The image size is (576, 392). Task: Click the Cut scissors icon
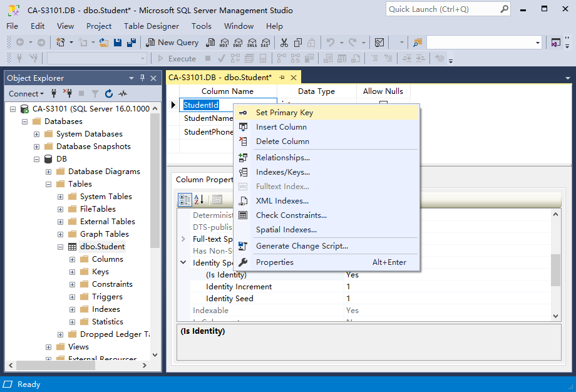284,43
